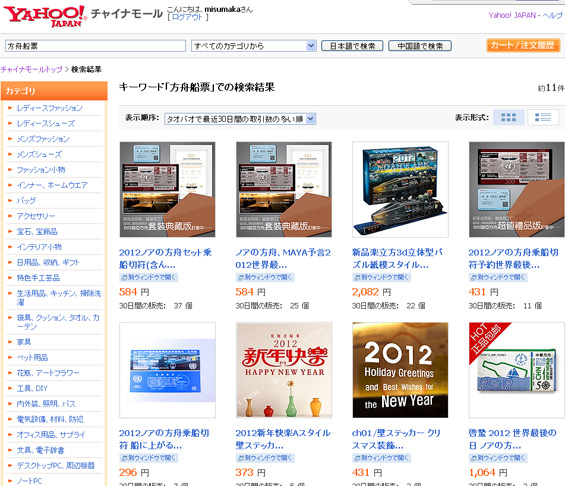Open thumbnail of MAYA予言 ark ticket item
568x486 pixels.
pyautogui.click(x=284, y=189)
